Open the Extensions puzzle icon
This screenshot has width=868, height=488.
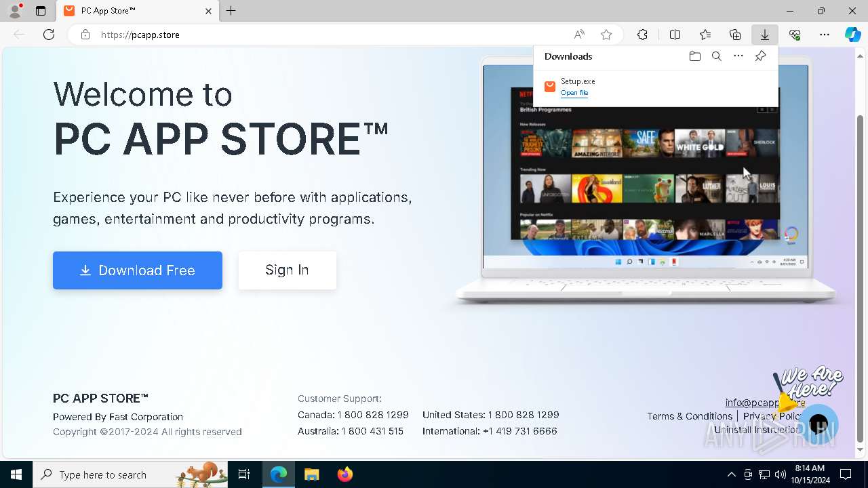[x=642, y=35]
